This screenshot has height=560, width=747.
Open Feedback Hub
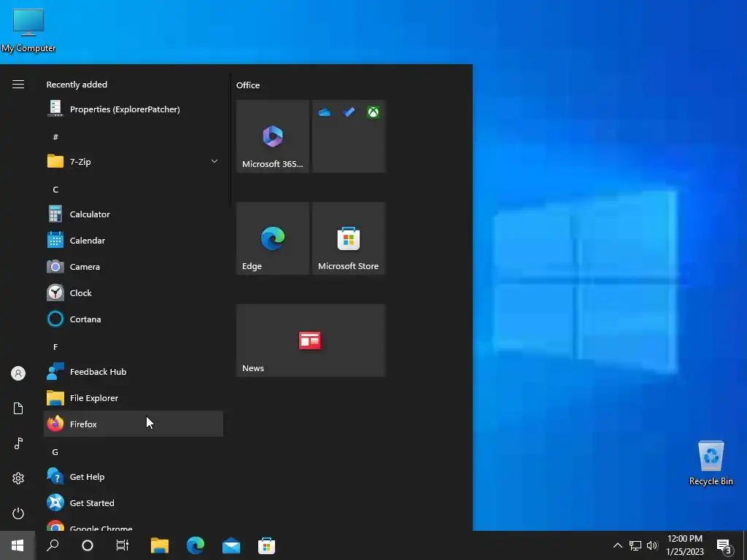coord(133,371)
